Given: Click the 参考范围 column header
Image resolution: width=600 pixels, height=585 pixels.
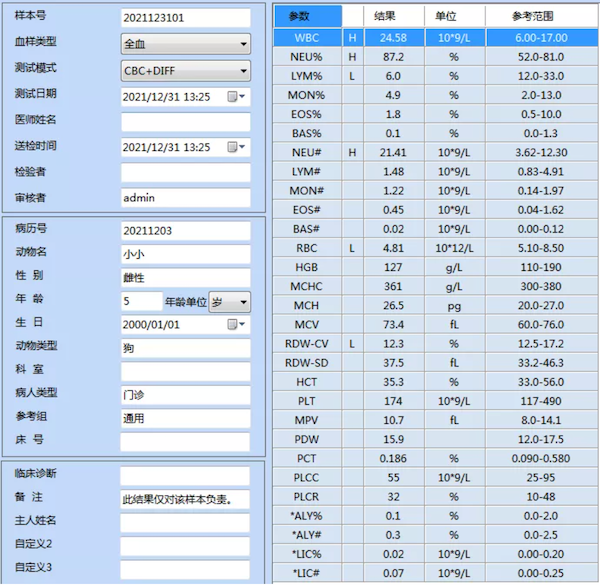Looking at the screenshot, I should pos(541,16).
